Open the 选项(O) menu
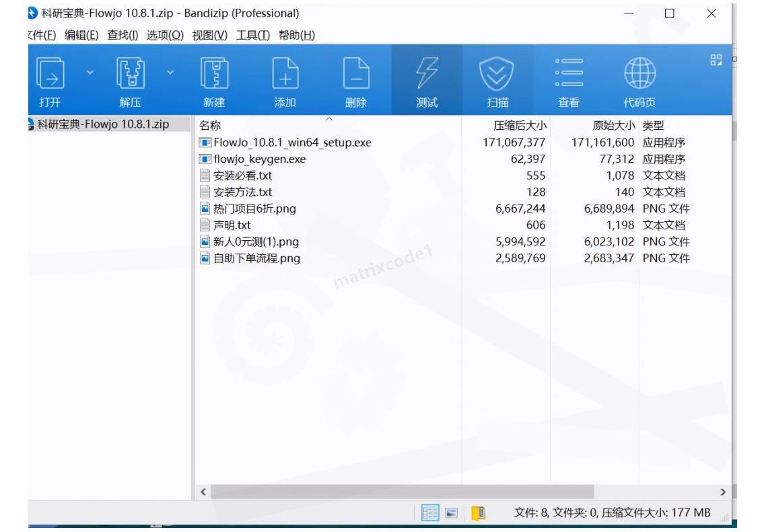The image size is (766, 532). pos(165,35)
